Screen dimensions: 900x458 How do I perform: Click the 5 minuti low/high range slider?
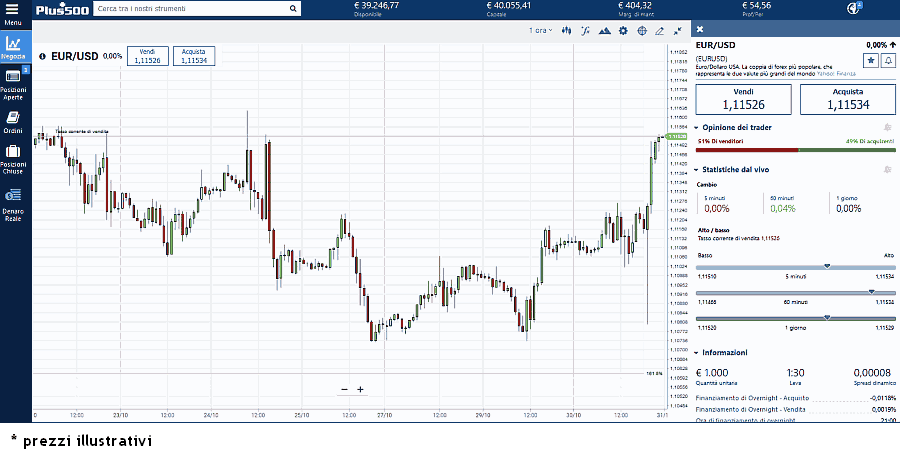point(795,267)
